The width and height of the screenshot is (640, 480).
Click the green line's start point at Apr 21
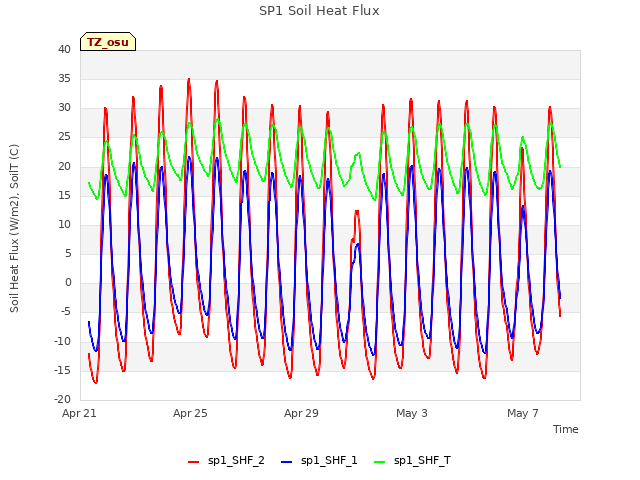[89, 183]
